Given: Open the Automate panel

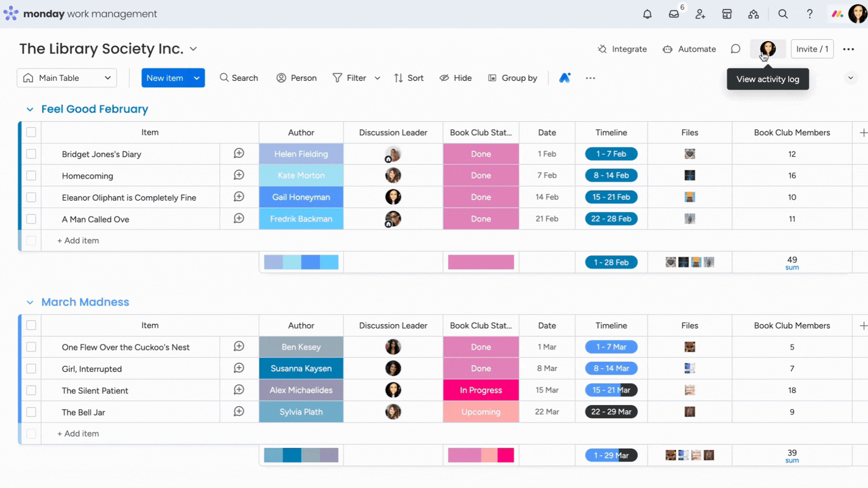Looking at the screenshot, I should point(689,49).
